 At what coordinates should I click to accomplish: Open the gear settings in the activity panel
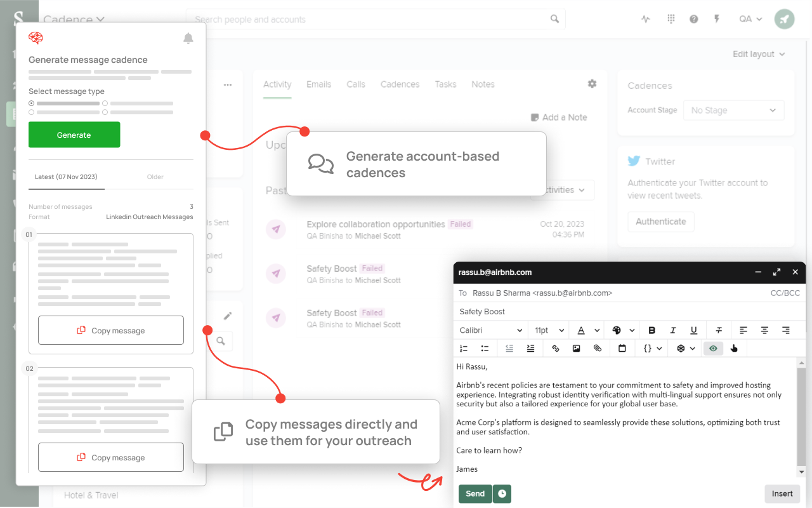coord(592,84)
